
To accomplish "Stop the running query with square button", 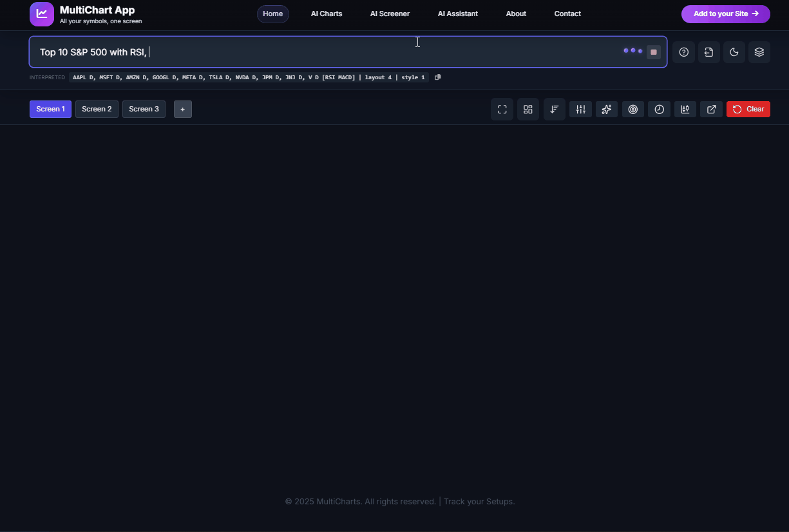I will (x=654, y=52).
